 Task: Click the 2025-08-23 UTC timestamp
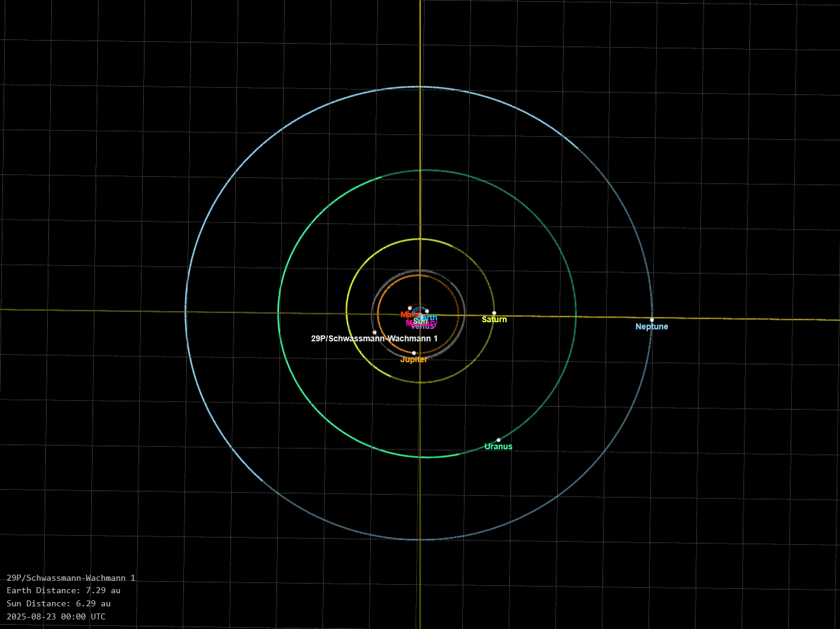(x=56, y=617)
